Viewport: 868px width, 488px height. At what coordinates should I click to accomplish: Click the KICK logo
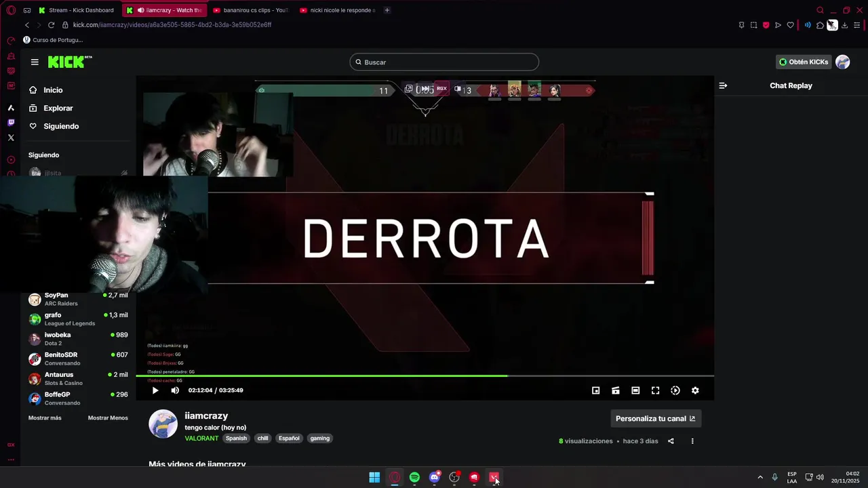69,62
